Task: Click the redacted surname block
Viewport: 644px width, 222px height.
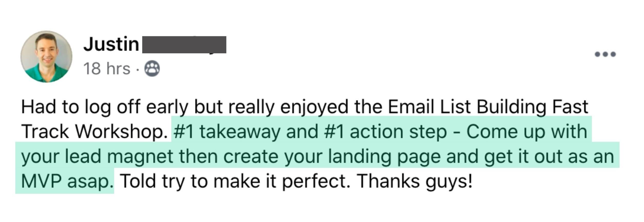Action: [x=184, y=45]
